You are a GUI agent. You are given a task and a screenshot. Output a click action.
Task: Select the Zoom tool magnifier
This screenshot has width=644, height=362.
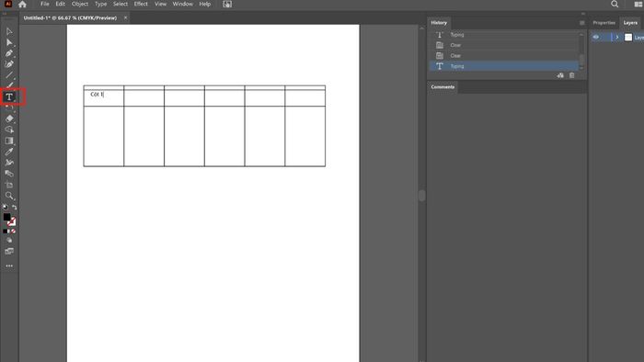click(9, 196)
